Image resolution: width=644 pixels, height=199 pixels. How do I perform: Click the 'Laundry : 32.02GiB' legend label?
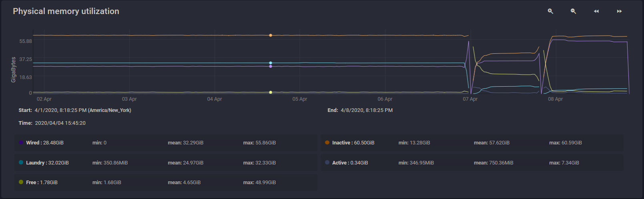[47, 163]
